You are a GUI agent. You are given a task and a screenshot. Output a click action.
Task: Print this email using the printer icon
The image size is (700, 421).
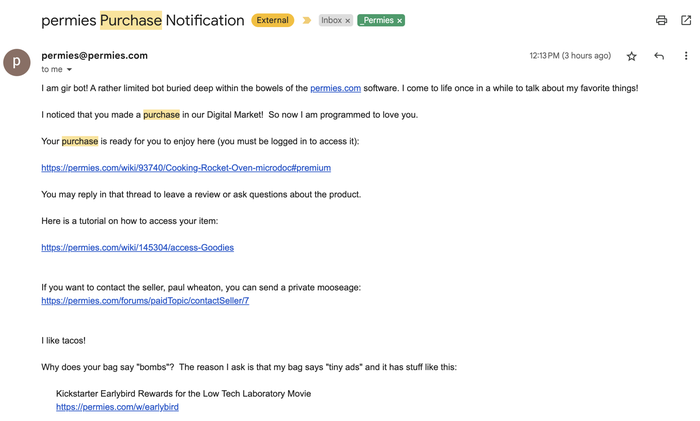tap(661, 21)
